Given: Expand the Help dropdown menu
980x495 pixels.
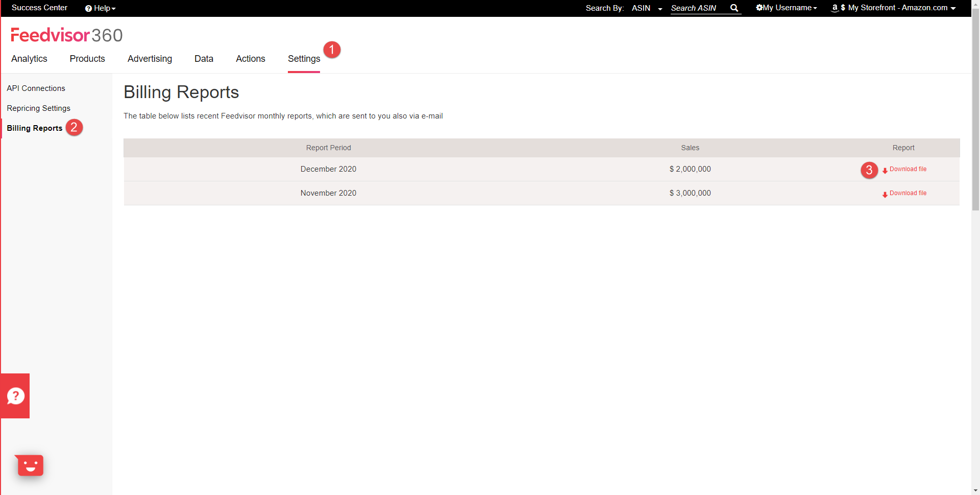Looking at the screenshot, I should [101, 8].
